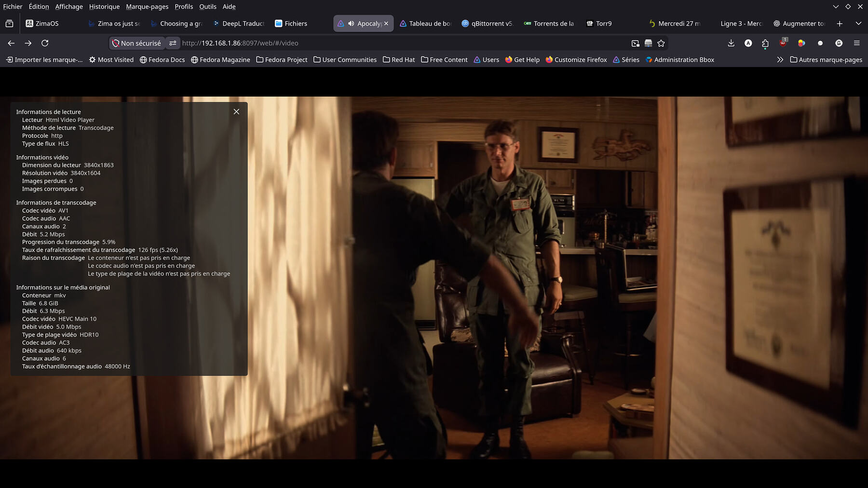This screenshot has width=868, height=488.
Task: Bookmark this page with the star icon
Action: pyautogui.click(x=661, y=43)
